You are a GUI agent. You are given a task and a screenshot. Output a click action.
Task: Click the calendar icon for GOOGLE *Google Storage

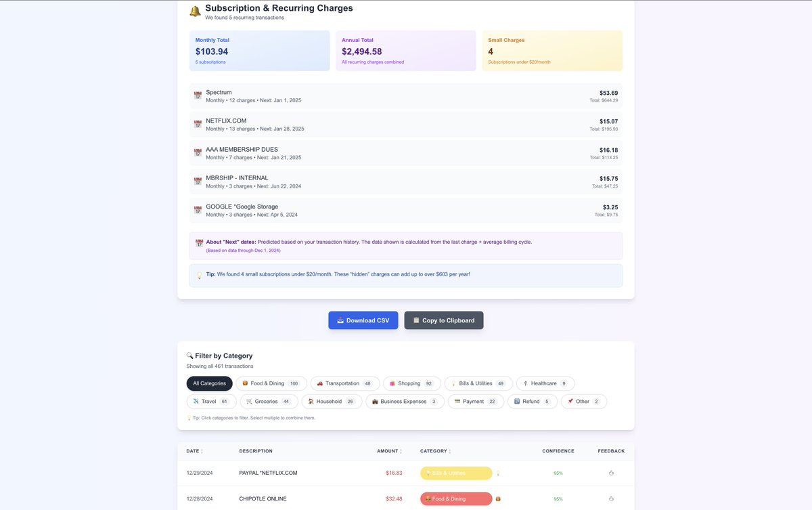coord(198,211)
